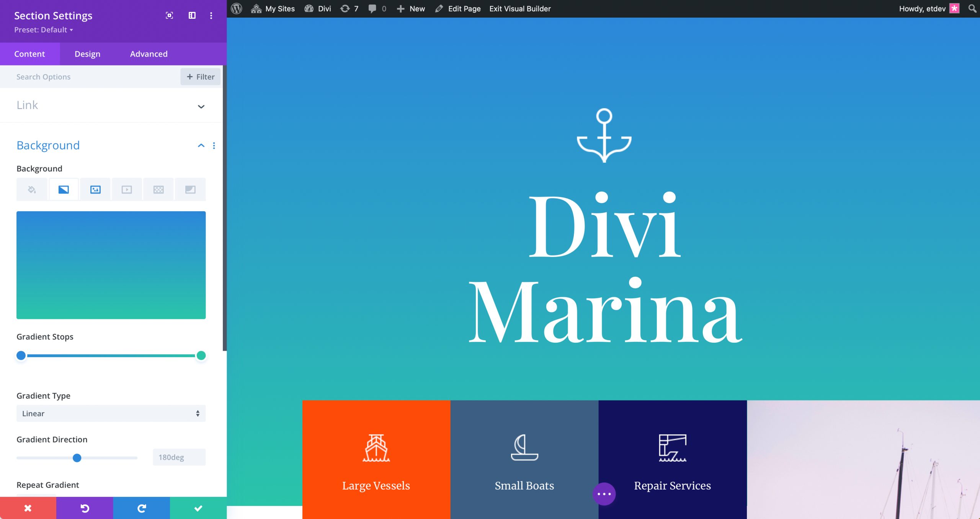Open the Gradient Type dropdown
The width and height of the screenshot is (980, 519).
[111, 413]
